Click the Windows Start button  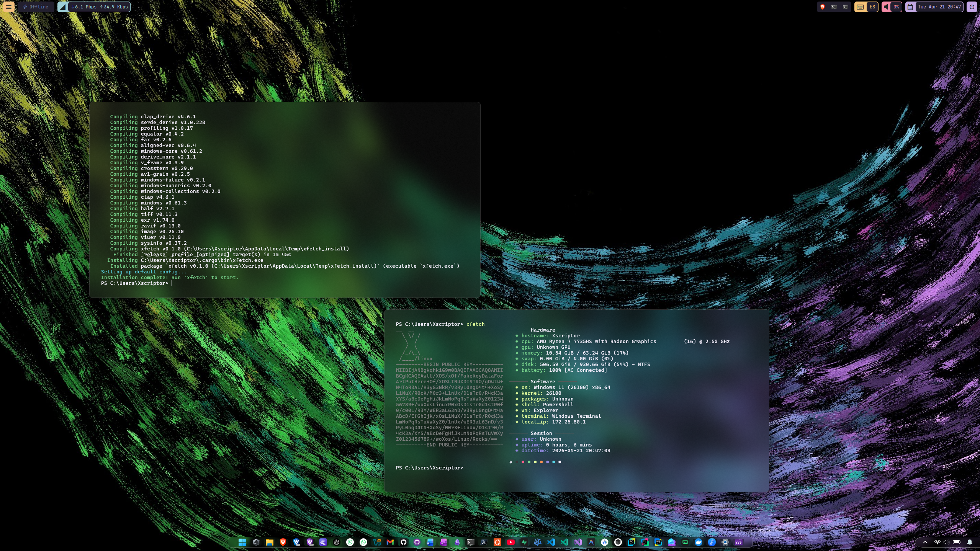click(242, 542)
